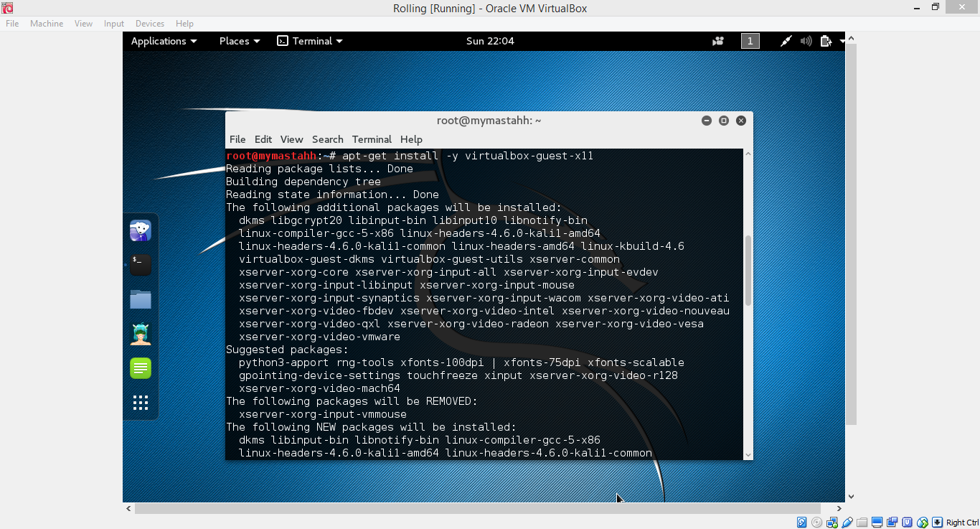Click the VirtualBox shared folders indicator
The width and height of the screenshot is (980, 529).
click(x=862, y=523)
